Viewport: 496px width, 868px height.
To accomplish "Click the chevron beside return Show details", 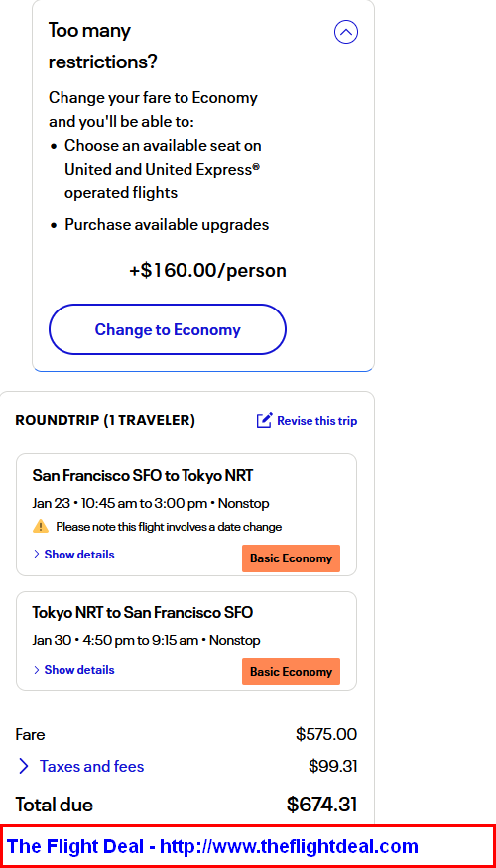I will [x=37, y=670].
